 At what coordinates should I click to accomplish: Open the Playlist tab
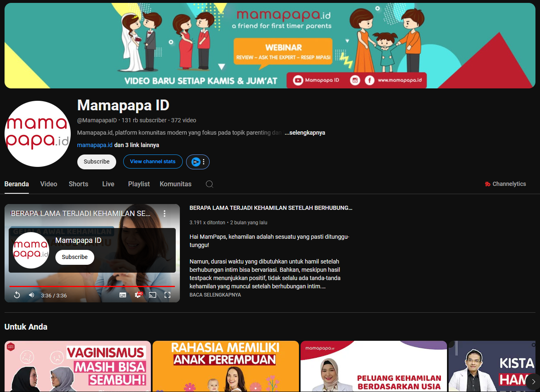pos(139,184)
